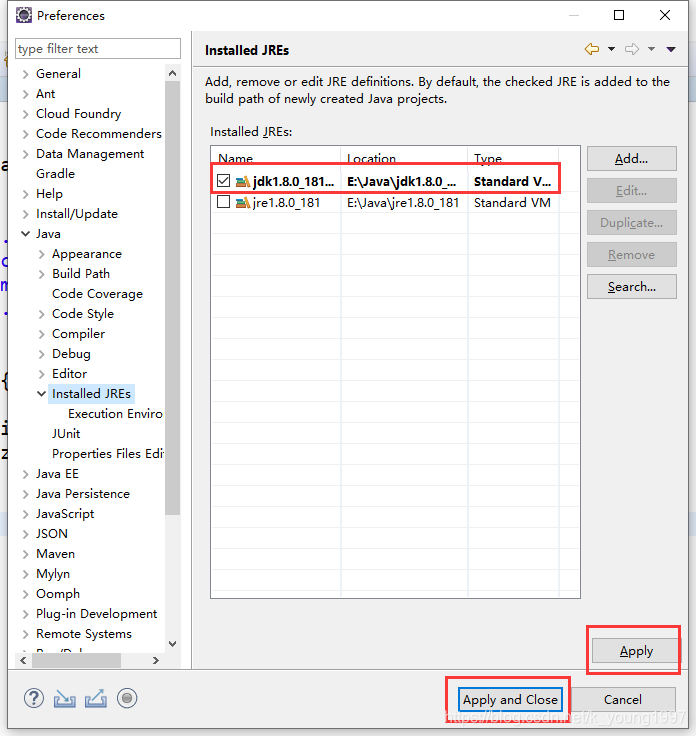This screenshot has height=736, width=696.
Task: Expand the Ant tree node
Action: (x=25, y=94)
